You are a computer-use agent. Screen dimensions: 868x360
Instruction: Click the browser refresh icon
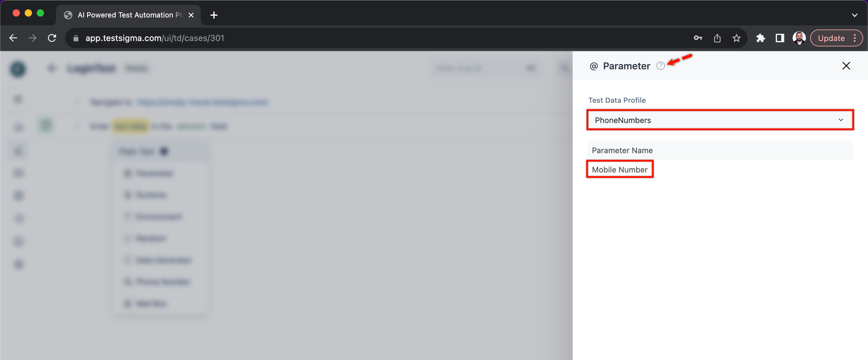pyautogui.click(x=52, y=38)
